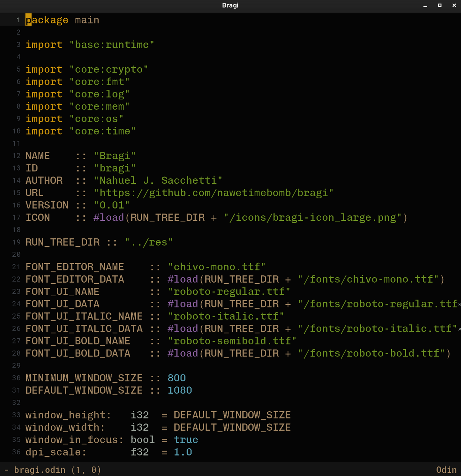Click the "base:runtime" import string

(112, 45)
